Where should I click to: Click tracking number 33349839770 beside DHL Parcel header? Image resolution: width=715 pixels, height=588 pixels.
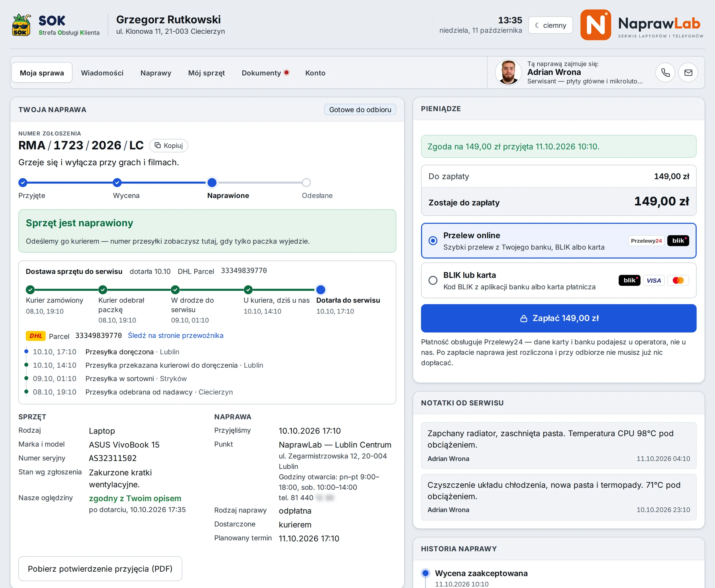(x=244, y=271)
